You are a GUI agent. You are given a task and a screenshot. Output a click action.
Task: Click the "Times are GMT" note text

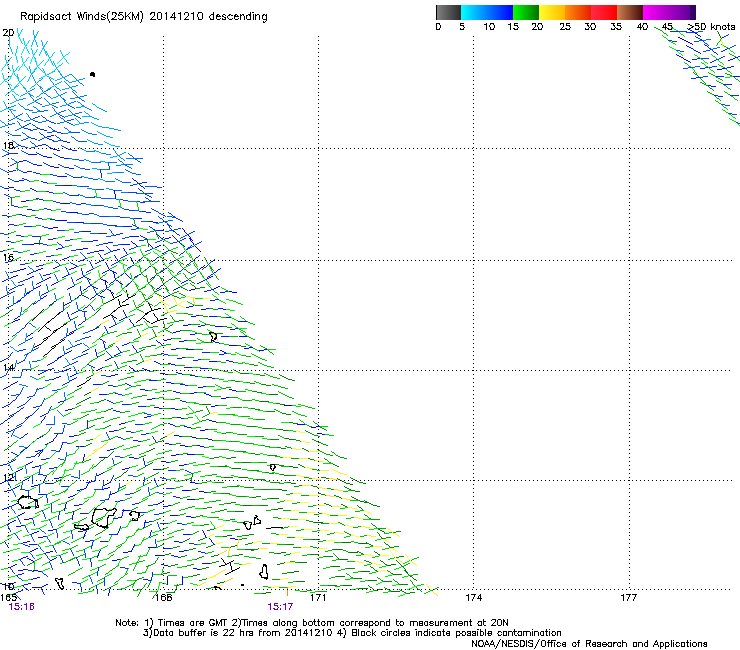point(194,623)
